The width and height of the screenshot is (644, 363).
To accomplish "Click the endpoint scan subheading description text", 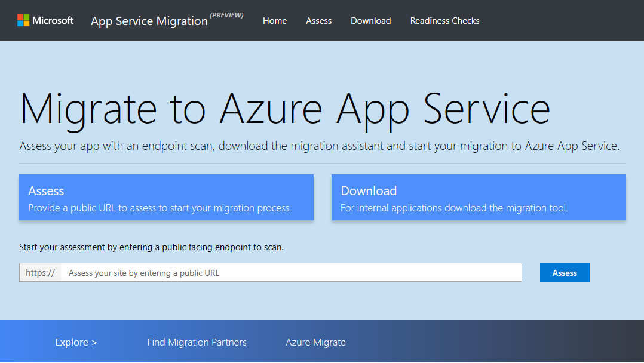I will (320, 146).
